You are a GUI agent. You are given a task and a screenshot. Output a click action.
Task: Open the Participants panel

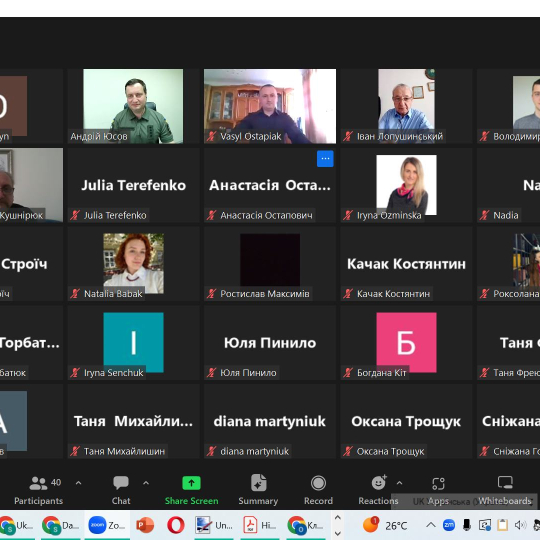(39, 490)
